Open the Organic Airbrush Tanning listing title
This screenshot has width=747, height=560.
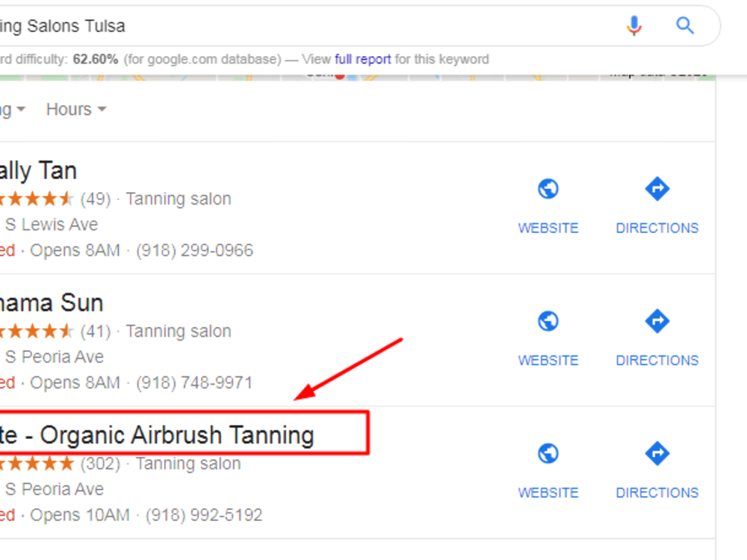(157, 435)
